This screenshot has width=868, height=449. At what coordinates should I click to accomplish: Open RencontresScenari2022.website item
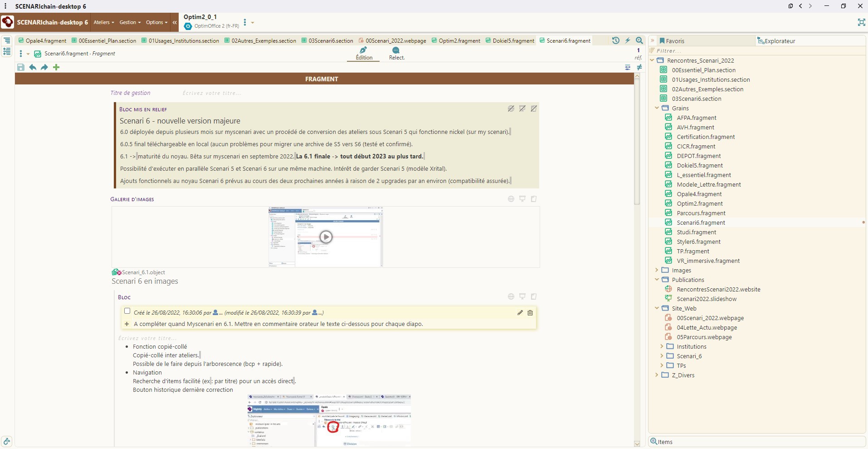[718, 289]
